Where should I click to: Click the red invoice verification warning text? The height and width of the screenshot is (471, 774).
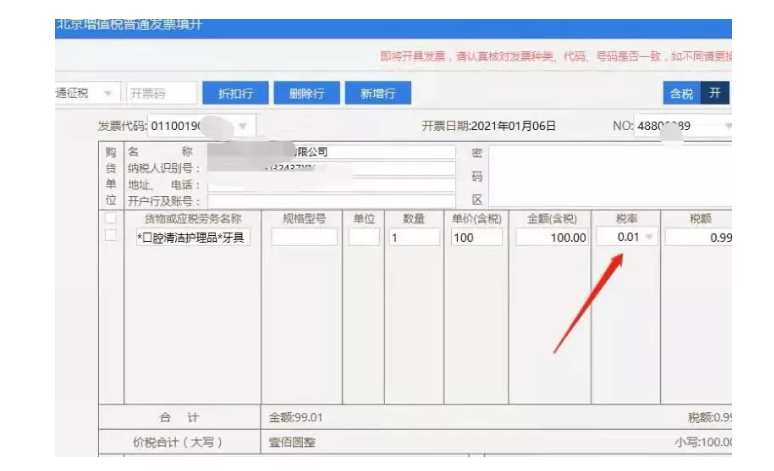click(556, 56)
